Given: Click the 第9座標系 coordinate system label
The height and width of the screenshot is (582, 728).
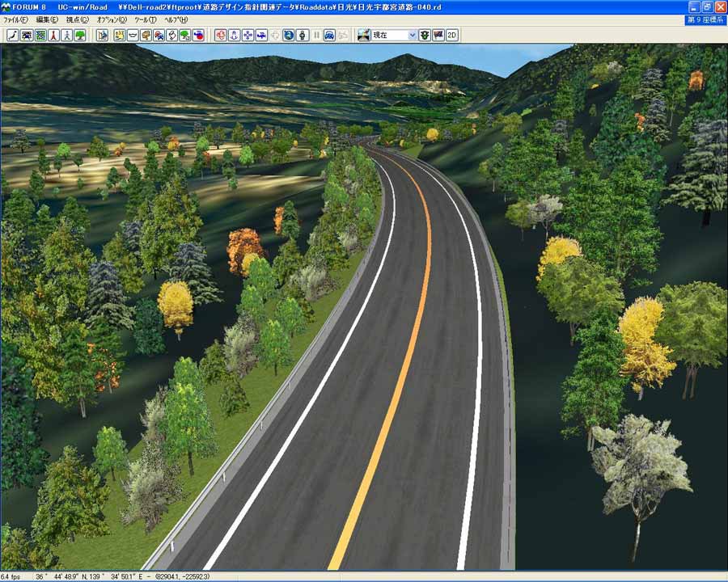Looking at the screenshot, I should click(705, 20).
